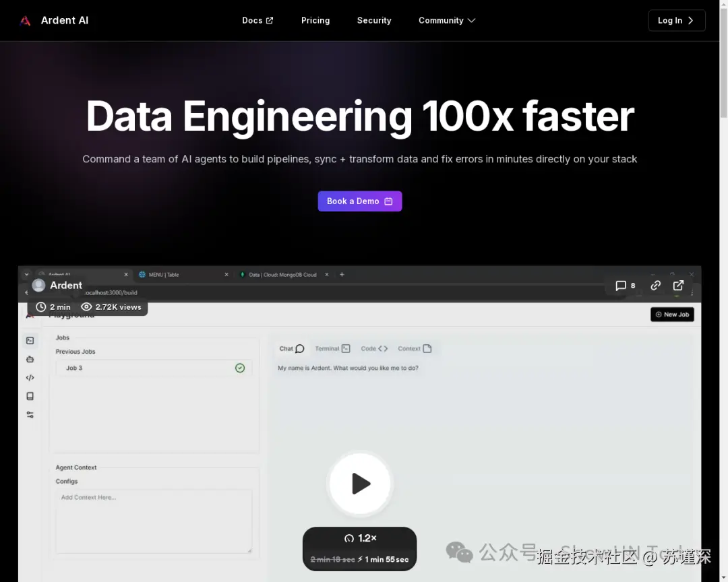Click the Ardent AI brand name
The height and width of the screenshot is (582, 728).
[65, 20]
